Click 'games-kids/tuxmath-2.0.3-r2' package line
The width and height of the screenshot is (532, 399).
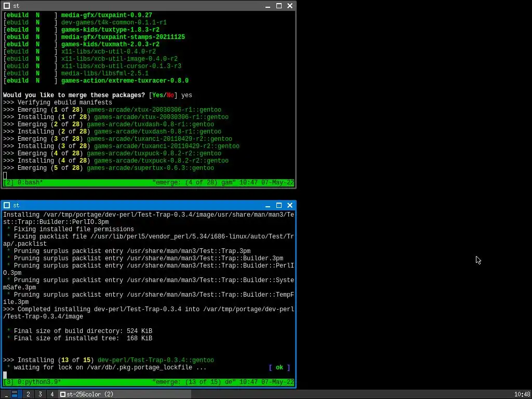[110, 45]
